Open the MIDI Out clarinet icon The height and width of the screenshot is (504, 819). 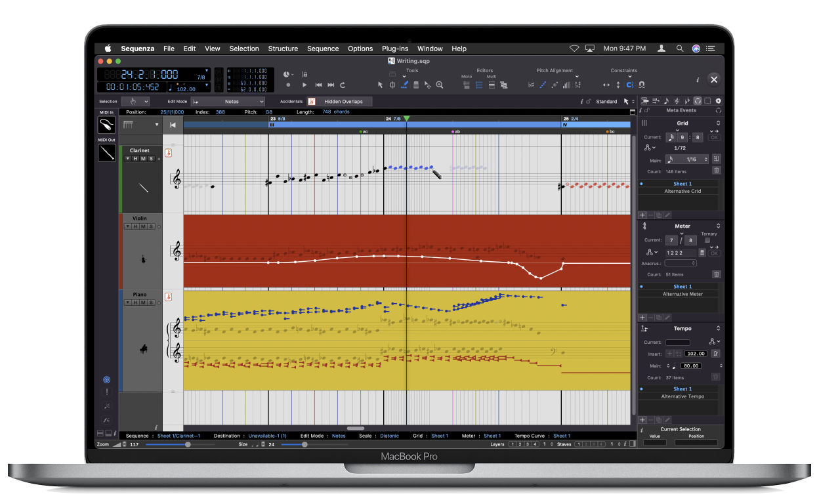click(x=106, y=153)
